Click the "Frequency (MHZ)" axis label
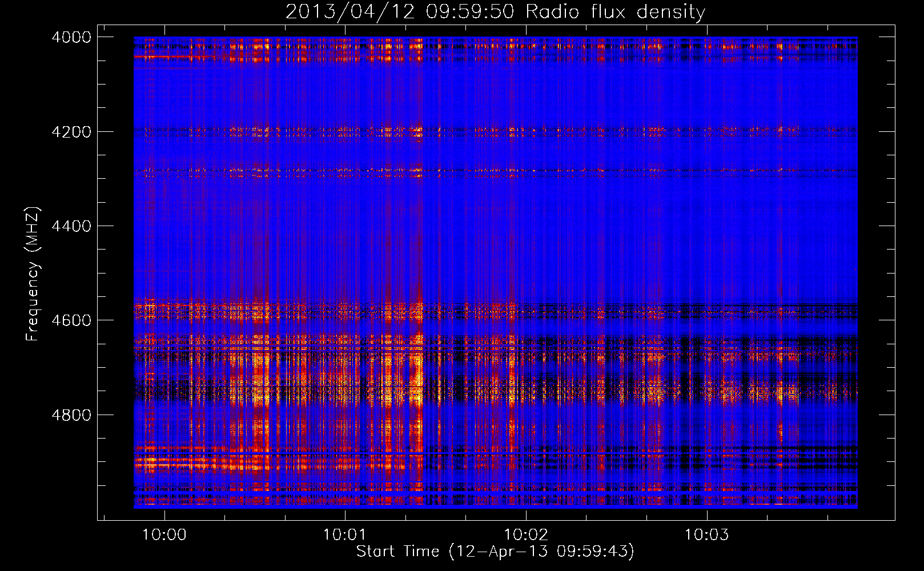This screenshot has width=924, height=571. click(33, 274)
